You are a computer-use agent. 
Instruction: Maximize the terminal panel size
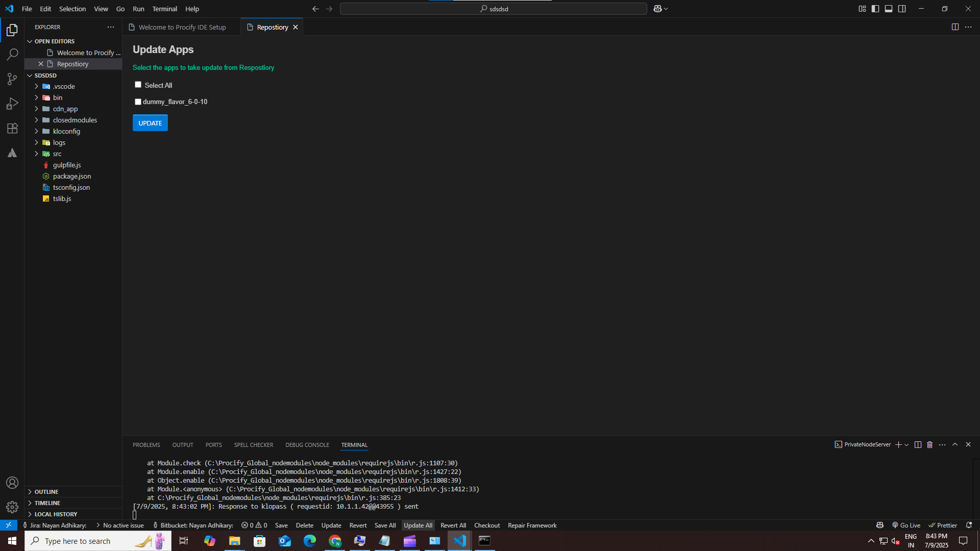pos(955,445)
